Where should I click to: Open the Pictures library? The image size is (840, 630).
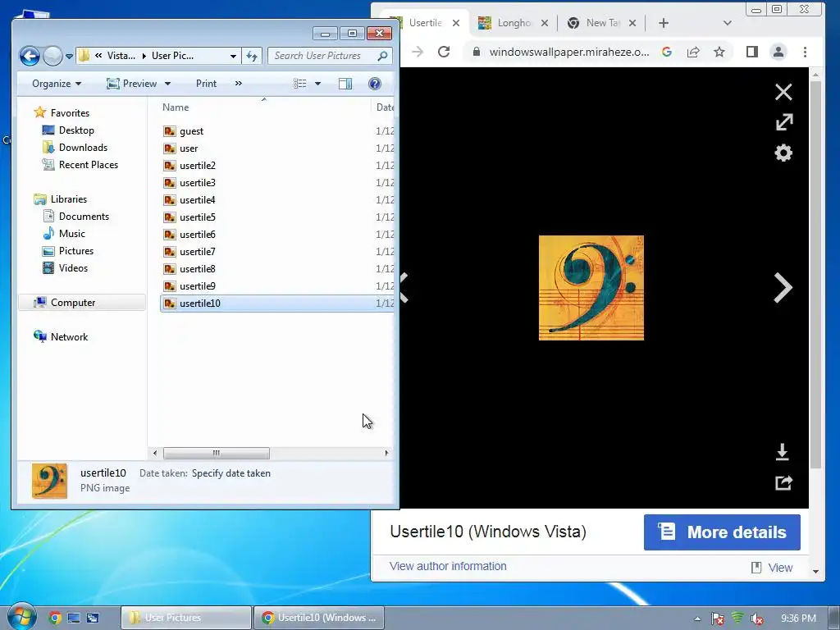click(x=76, y=251)
